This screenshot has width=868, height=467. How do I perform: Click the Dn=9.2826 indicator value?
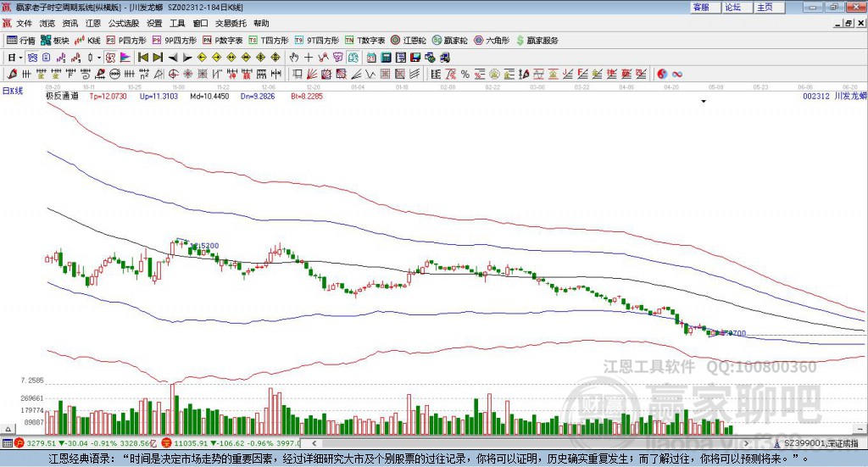click(258, 97)
